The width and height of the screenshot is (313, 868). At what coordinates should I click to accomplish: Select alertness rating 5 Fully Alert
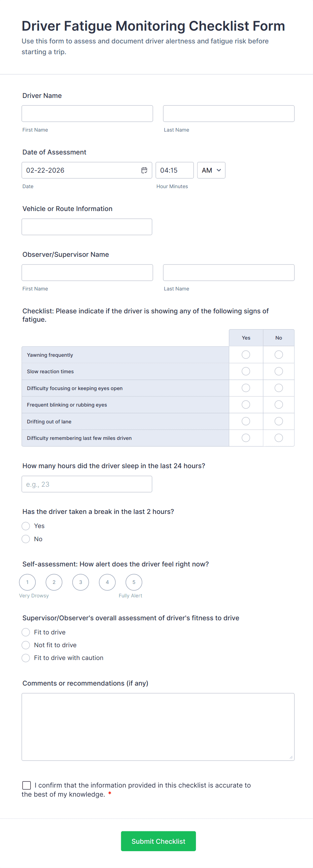[x=134, y=582]
